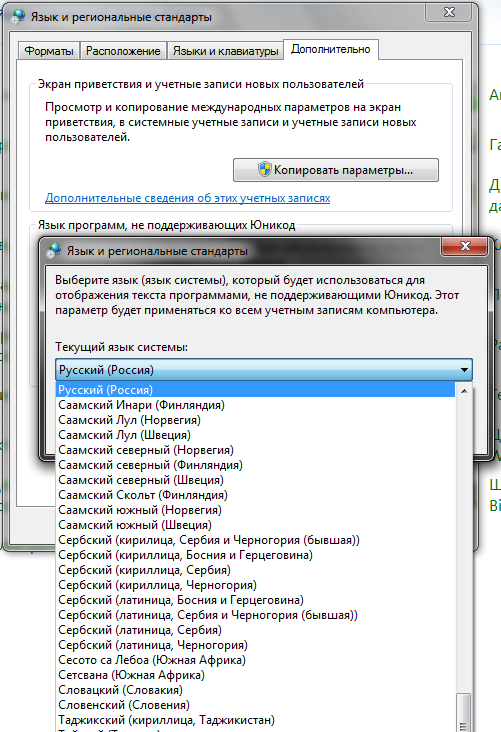The image size is (501, 732).
Task: Close the background regional settings window
Action: [449, 12]
